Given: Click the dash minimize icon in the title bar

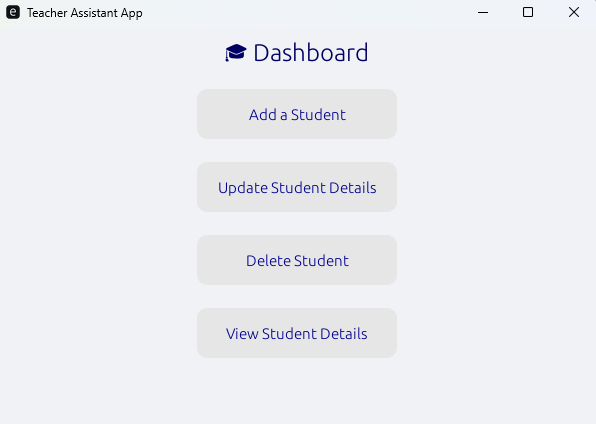Looking at the screenshot, I should click(483, 12).
